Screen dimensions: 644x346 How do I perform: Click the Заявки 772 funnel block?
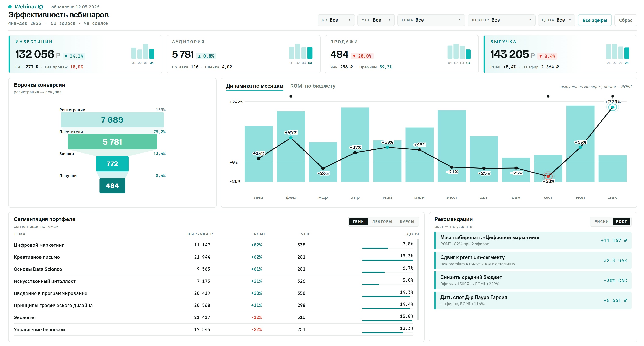coord(112,164)
